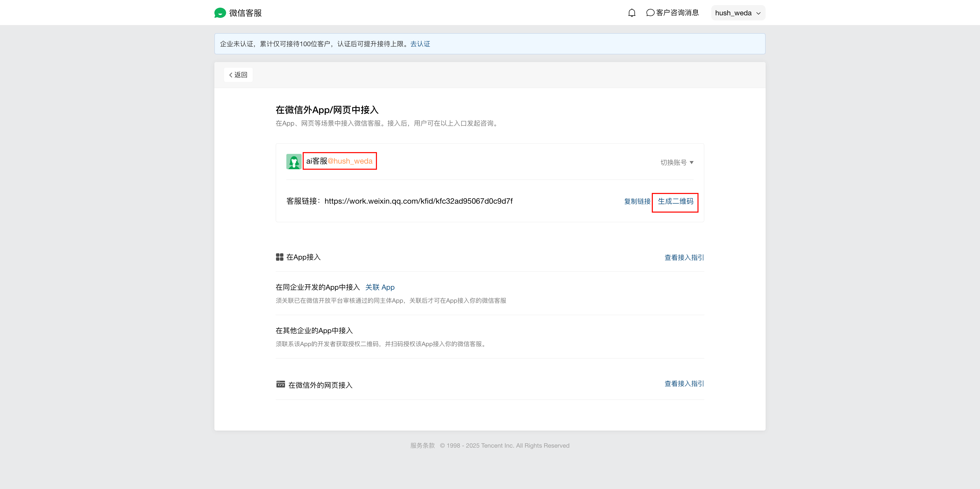
Task: Expand the hush_weda account dropdown
Action: pos(738,13)
